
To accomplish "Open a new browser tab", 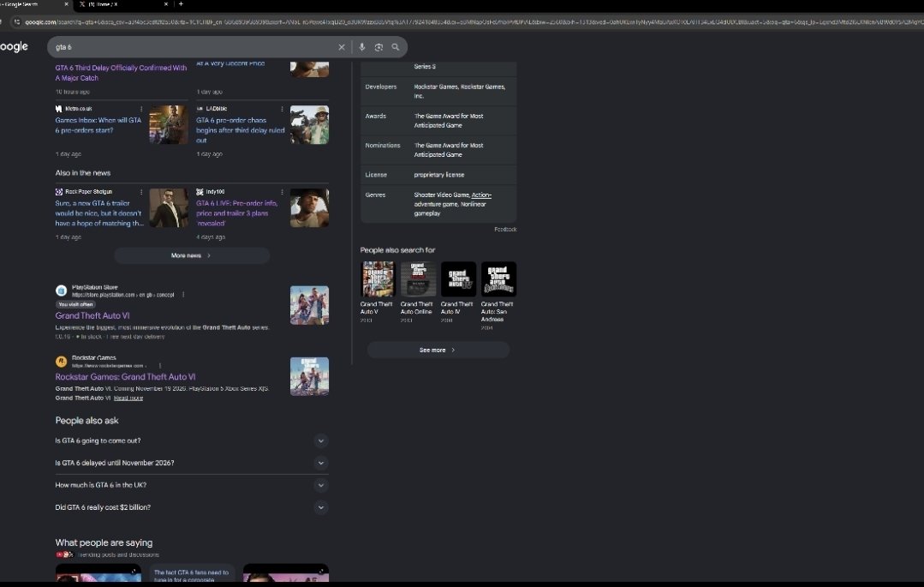I will [x=181, y=4].
